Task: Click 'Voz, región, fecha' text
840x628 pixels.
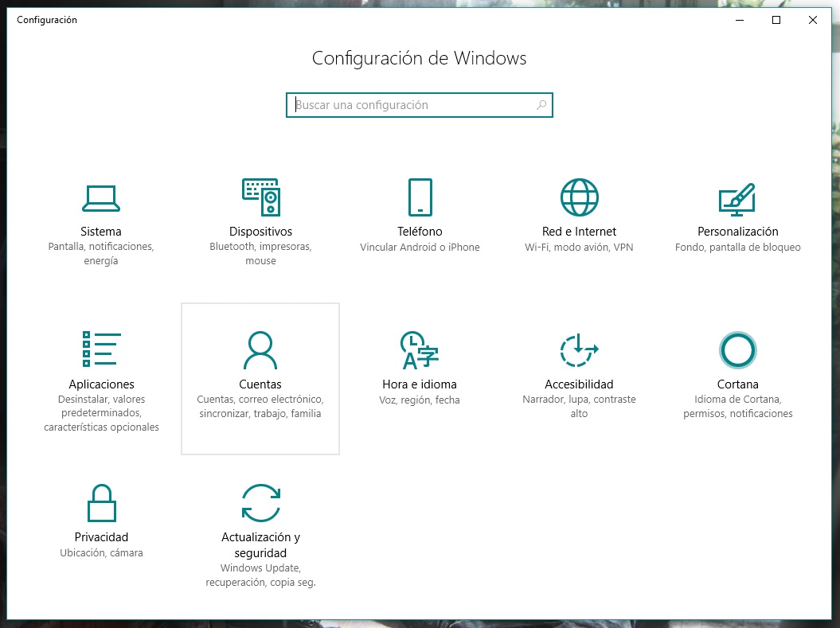Action: (420, 400)
